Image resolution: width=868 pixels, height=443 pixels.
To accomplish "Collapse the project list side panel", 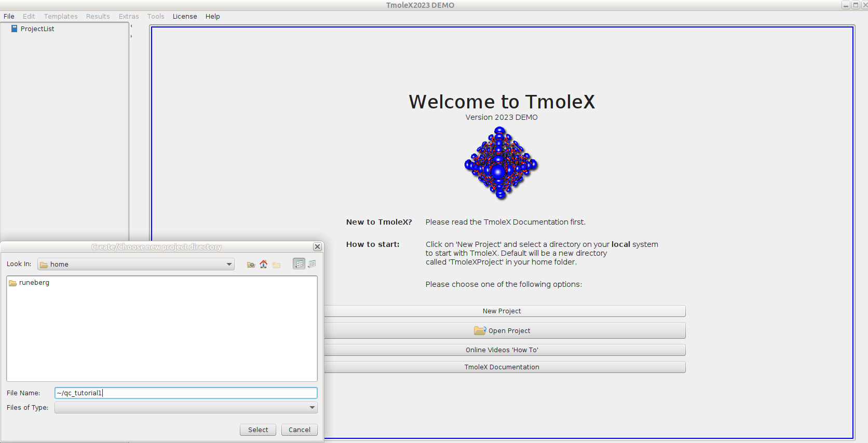I will 131,26.
